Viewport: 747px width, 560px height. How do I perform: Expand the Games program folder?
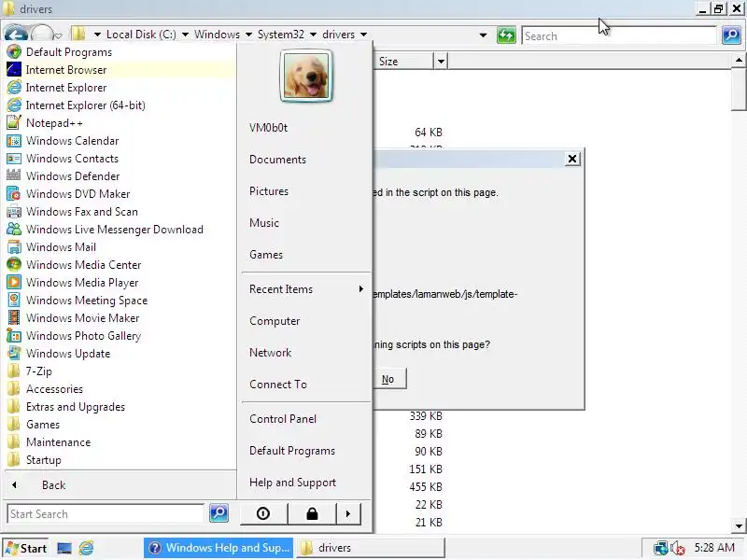[x=42, y=425]
